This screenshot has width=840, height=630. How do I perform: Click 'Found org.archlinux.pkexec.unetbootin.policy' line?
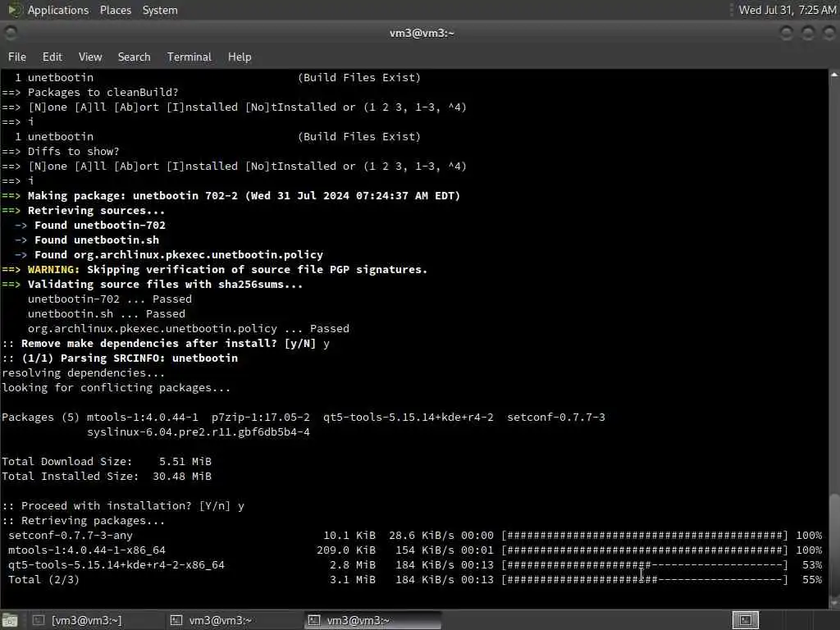pyautogui.click(x=169, y=255)
